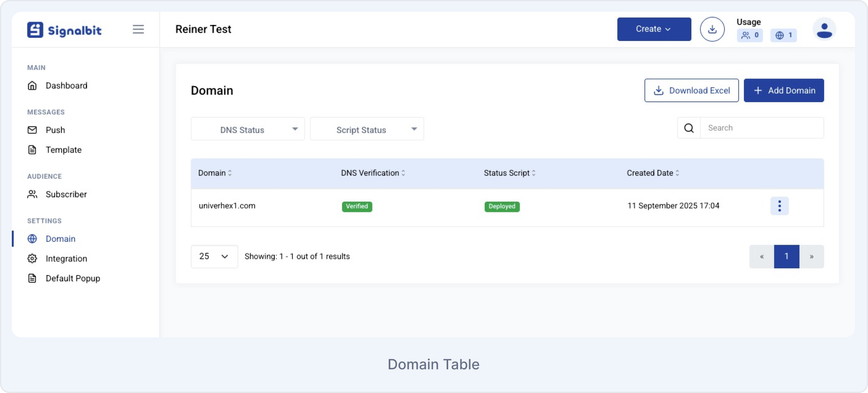Click the Add Domain button
868x393 pixels.
(784, 90)
